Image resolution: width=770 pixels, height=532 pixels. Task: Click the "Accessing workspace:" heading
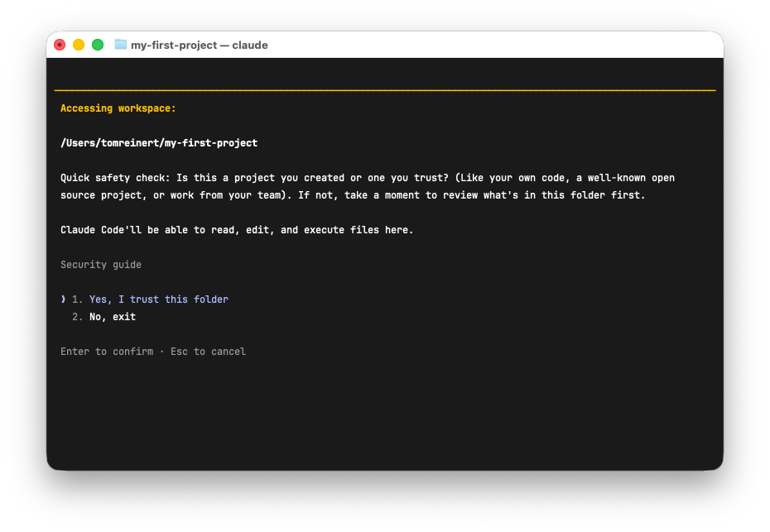point(118,108)
